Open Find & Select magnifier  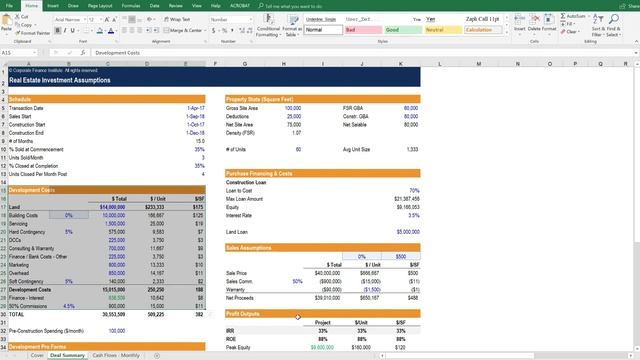[x=613, y=25]
